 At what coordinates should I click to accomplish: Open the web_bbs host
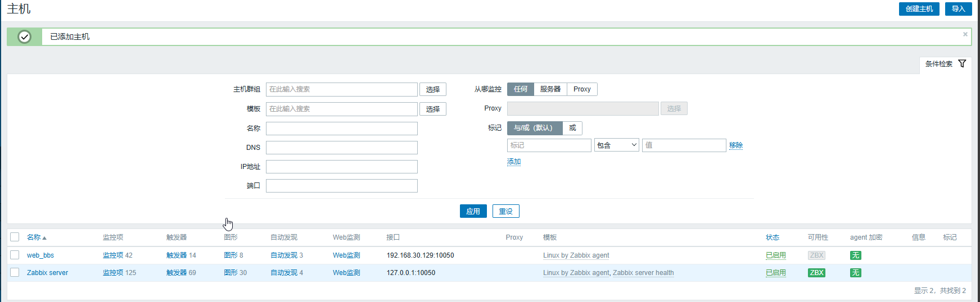point(40,255)
